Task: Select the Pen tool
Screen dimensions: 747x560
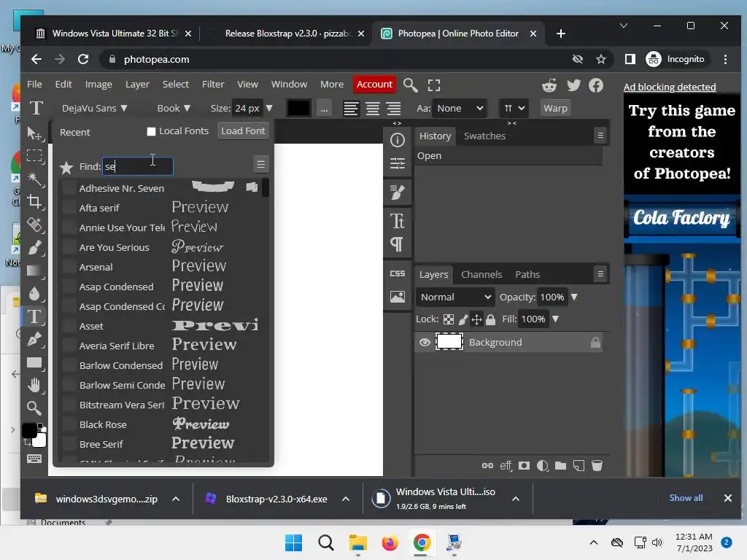Action: click(x=34, y=339)
